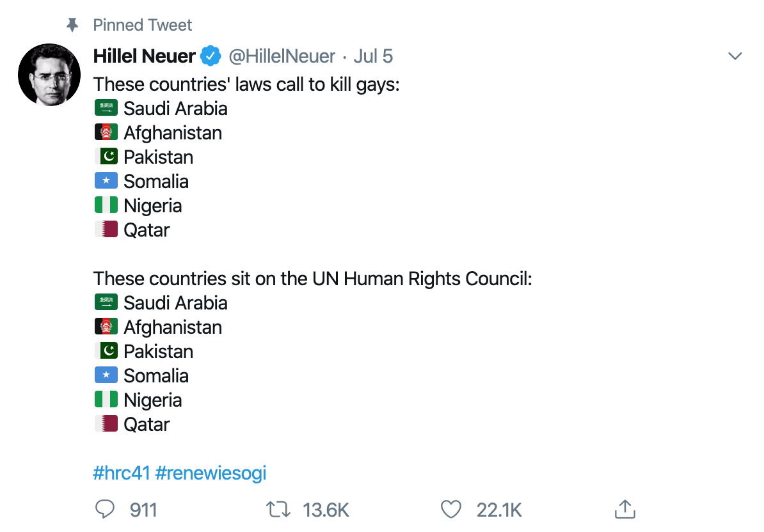
Task: Click the second Afghanistan flag emoji
Action: pos(106,327)
